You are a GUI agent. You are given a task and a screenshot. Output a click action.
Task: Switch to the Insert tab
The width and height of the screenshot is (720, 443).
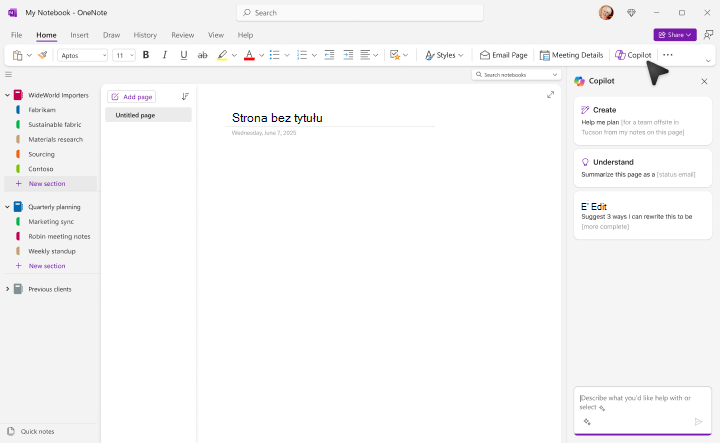79,35
